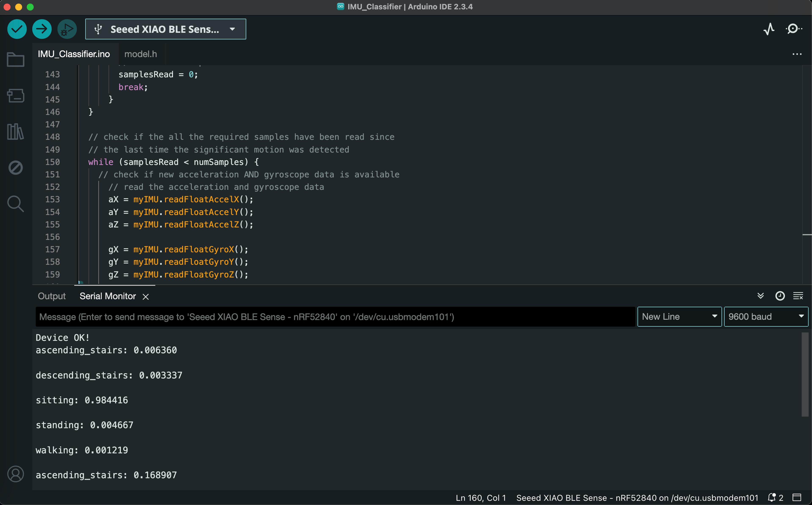Open the Search magnifier in sidebar
812x505 pixels.
pyautogui.click(x=15, y=203)
